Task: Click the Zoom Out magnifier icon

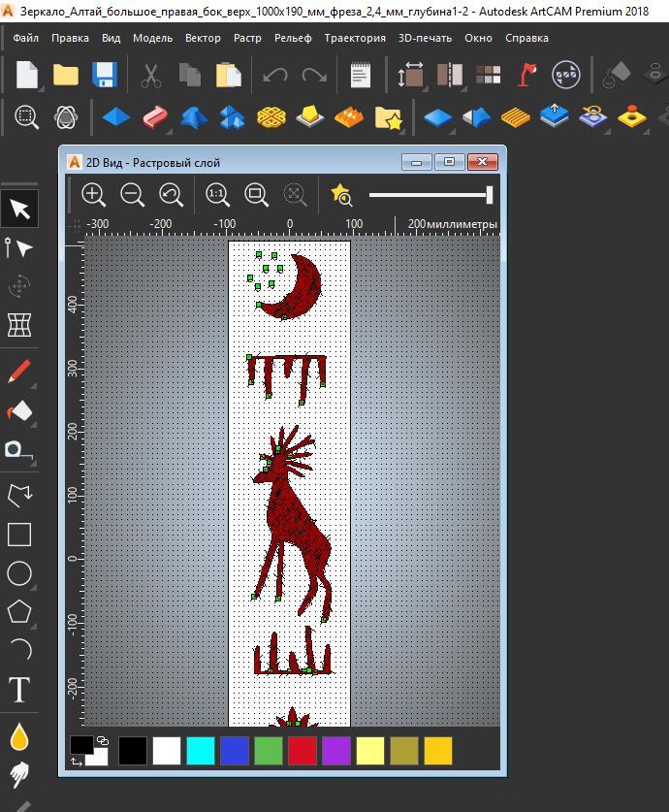Action: pyautogui.click(x=132, y=195)
